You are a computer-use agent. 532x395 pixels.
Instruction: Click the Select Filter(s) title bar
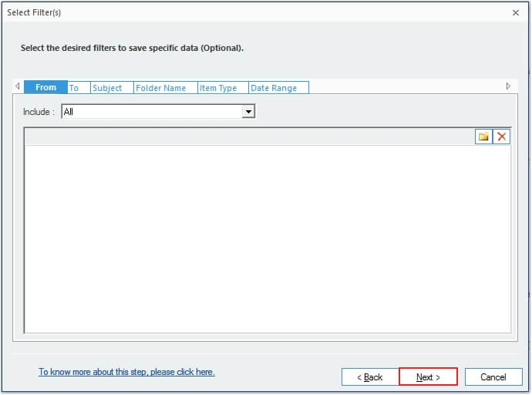click(231, 12)
